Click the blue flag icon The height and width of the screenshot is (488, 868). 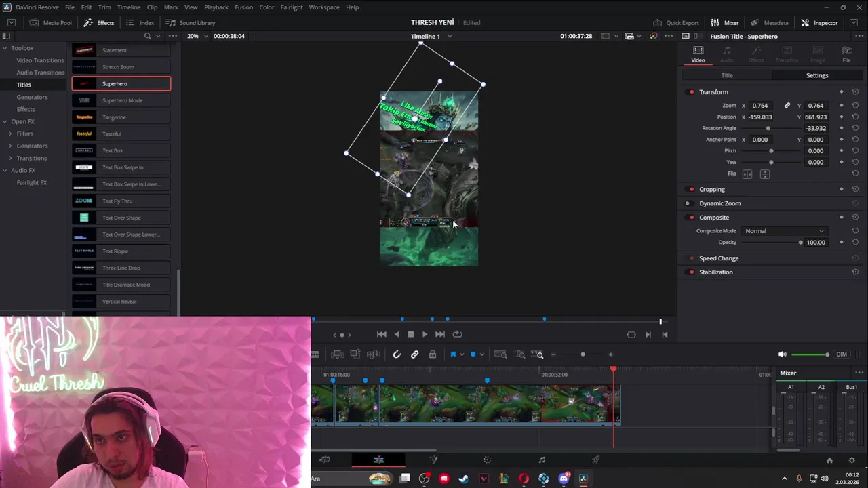point(453,354)
